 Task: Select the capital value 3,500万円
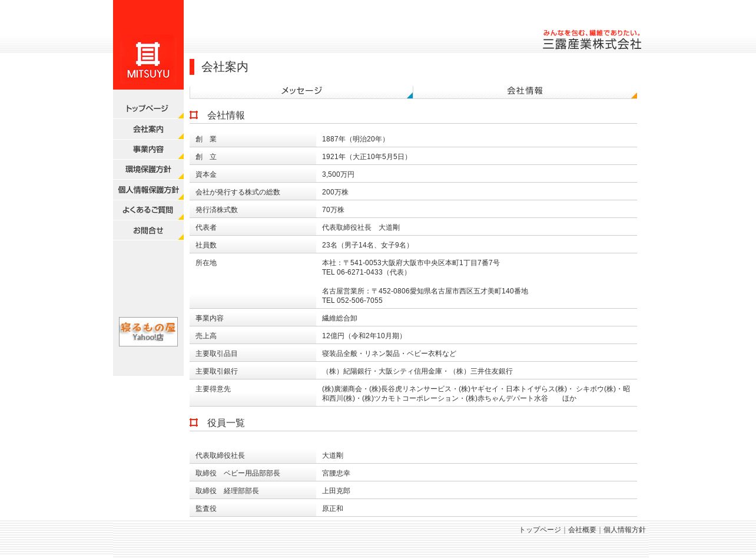(338, 174)
